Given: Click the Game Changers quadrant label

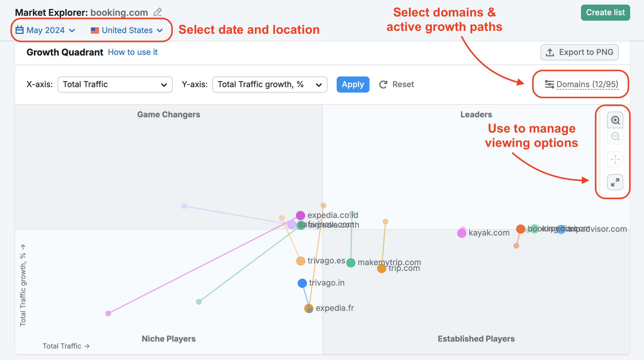Looking at the screenshot, I should point(169,114).
